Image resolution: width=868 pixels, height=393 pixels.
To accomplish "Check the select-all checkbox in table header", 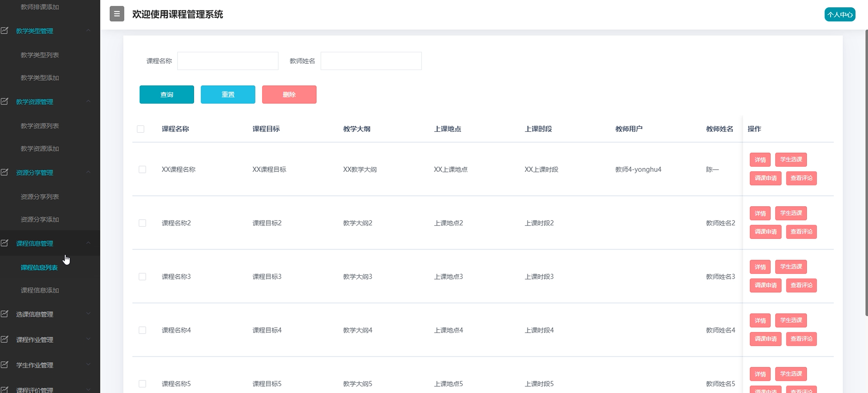I will click(140, 129).
